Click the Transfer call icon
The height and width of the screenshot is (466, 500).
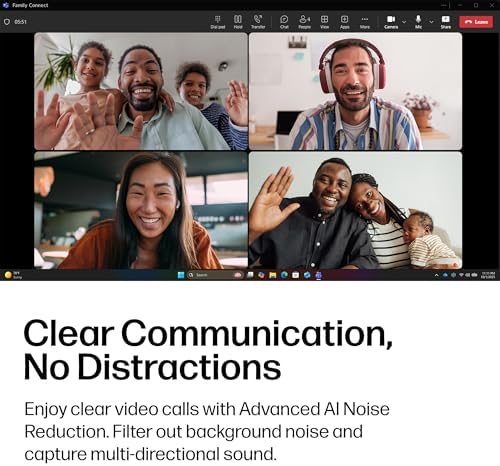coord(258,22)
